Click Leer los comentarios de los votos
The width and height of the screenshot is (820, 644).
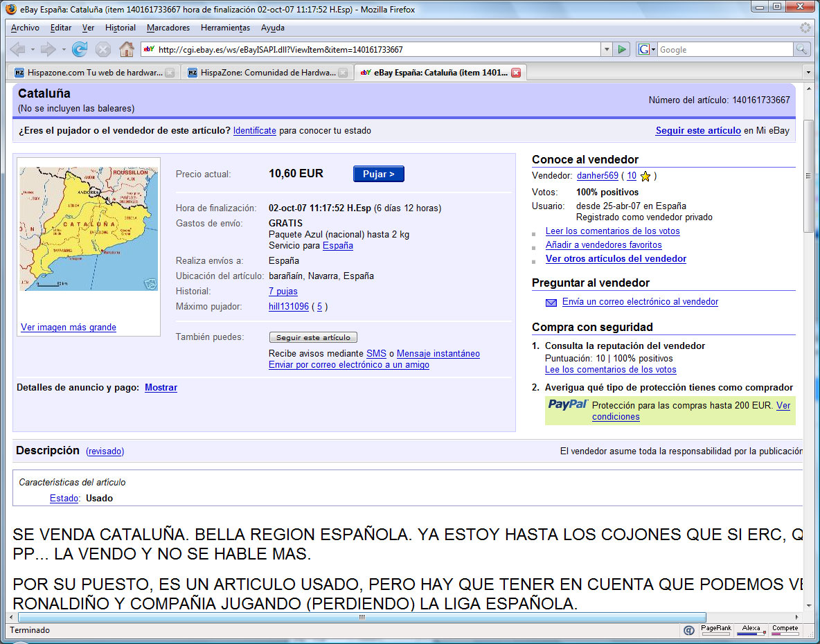612,231
